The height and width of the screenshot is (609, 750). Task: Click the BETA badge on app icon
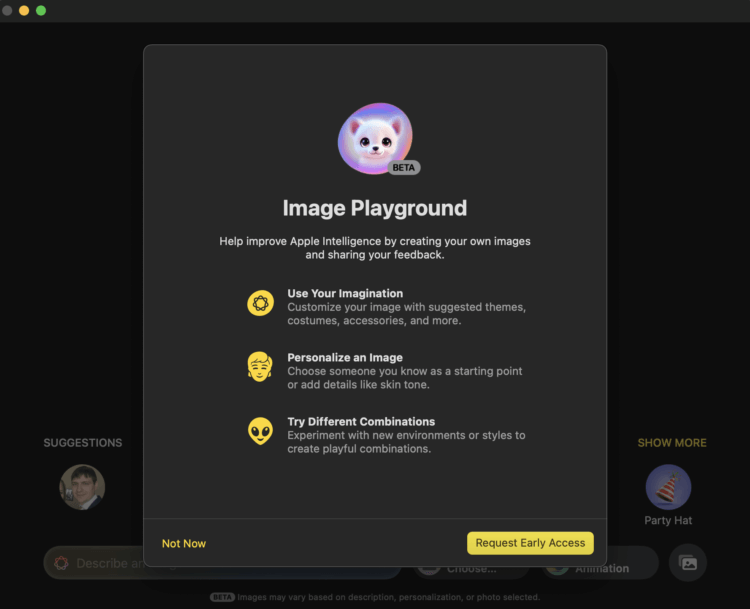404,167
